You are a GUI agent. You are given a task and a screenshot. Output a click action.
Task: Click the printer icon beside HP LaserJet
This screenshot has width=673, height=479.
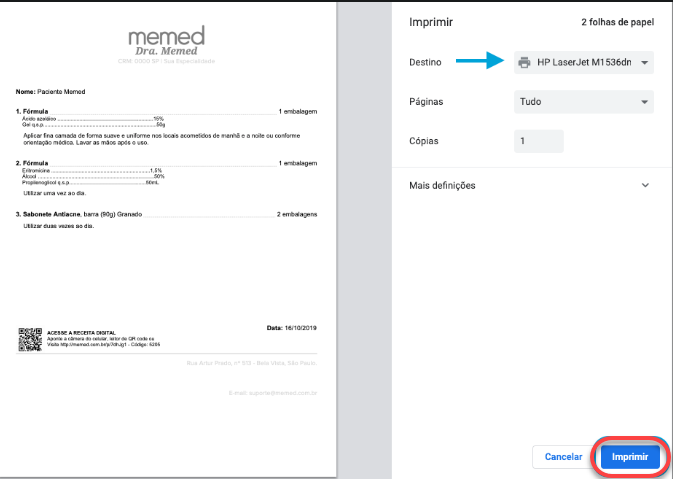[524, 63]
